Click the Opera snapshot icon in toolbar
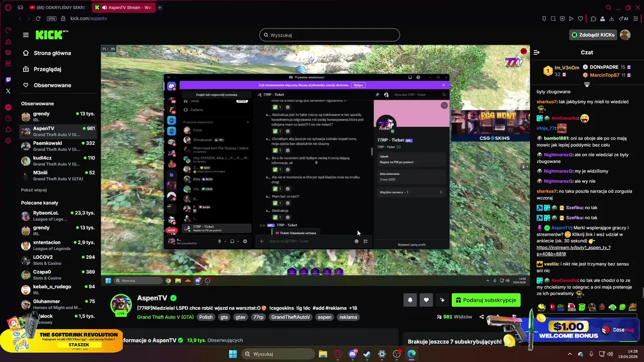This screenshot has height=362, width=644. (x=553, y=19)
